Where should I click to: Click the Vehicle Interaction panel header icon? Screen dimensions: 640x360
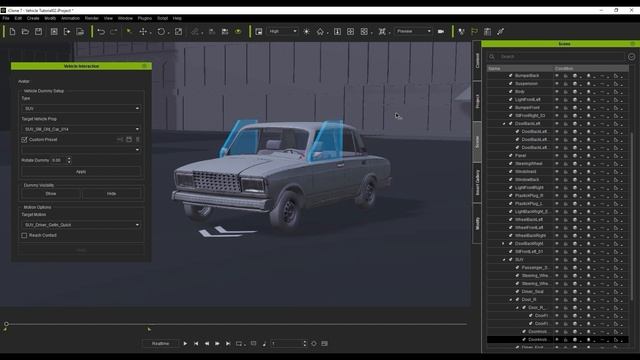tap(144, 66)
